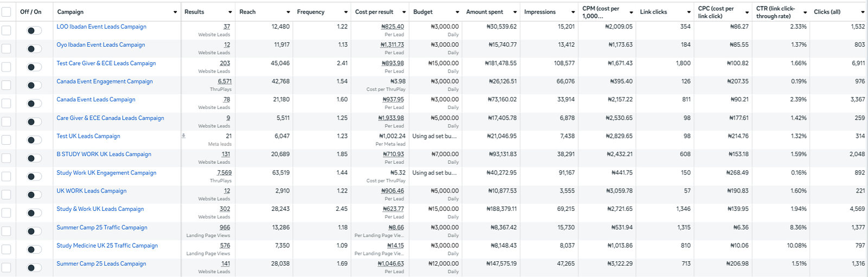Select checkbox for B STUDY WORK UK row

click(6, 158)
